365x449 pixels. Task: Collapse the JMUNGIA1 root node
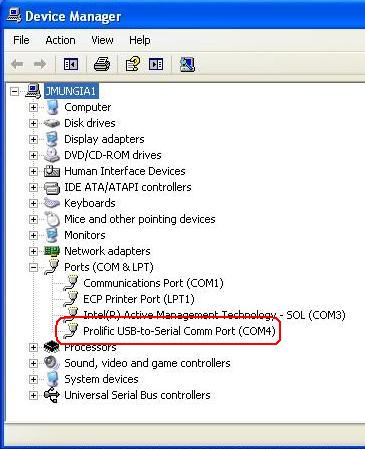tap(14, 91)
